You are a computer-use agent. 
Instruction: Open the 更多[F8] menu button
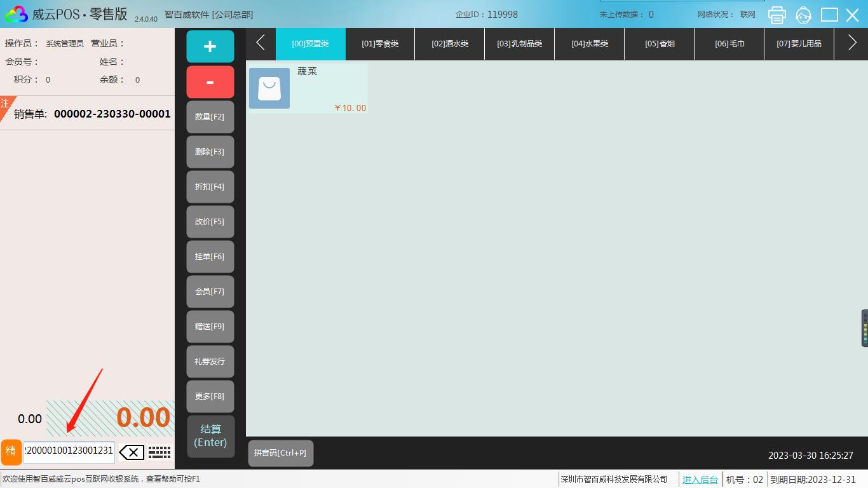coord(210,396)
